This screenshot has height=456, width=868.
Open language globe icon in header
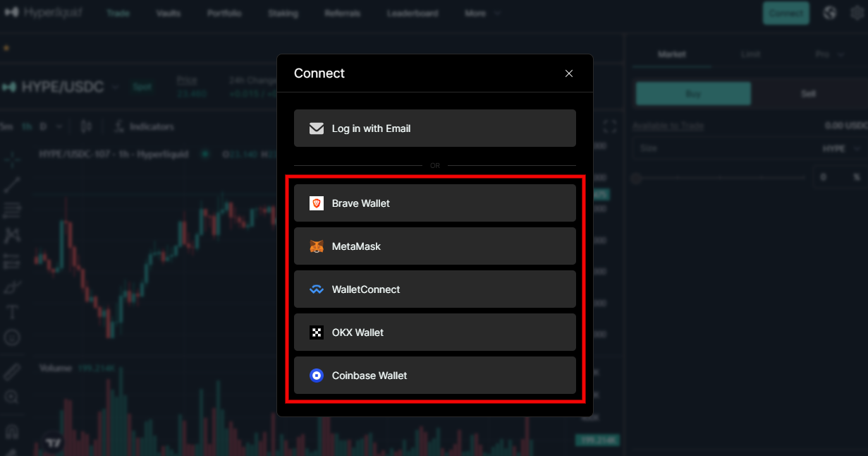pos(830,13)
